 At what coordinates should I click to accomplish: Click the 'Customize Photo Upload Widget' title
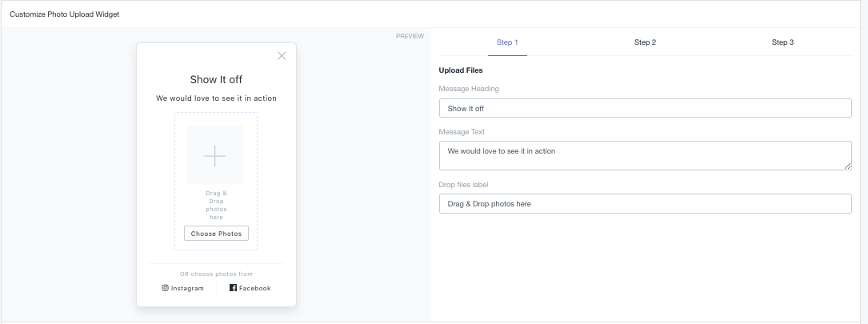pyautogui.click(x=64, y=14)
